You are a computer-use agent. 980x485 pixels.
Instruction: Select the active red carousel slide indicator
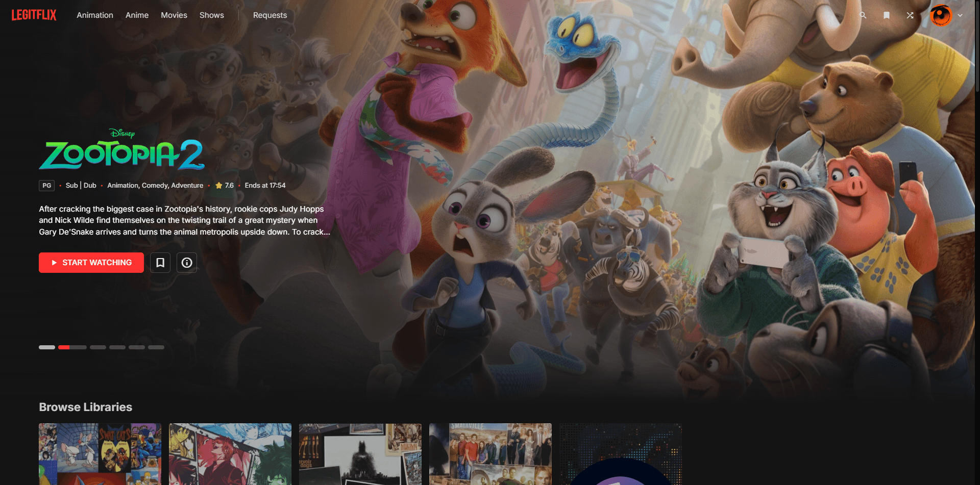pos(72,347)
